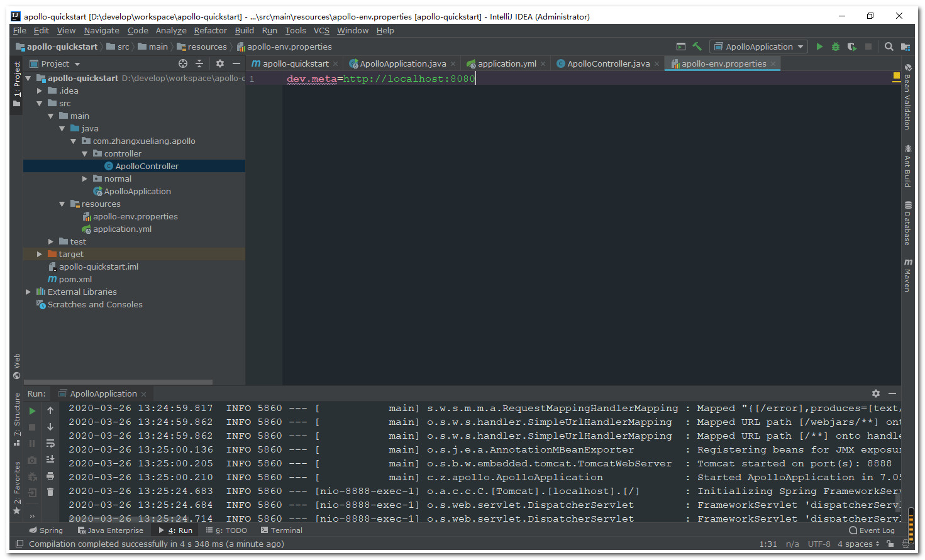
Task: Start debugging with the green bug icon
Action: point(836,47)
